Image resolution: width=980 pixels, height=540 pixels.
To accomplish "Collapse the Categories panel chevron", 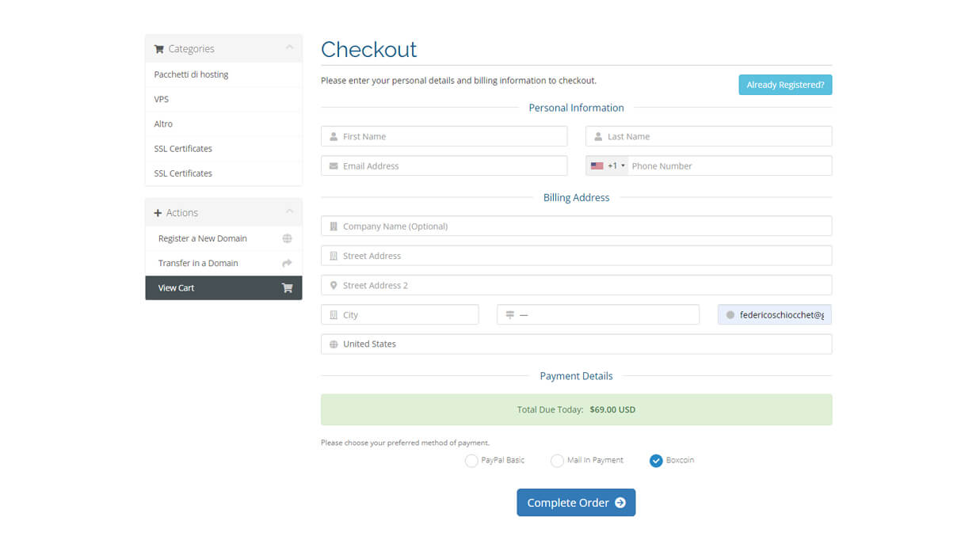I will 289,48.
